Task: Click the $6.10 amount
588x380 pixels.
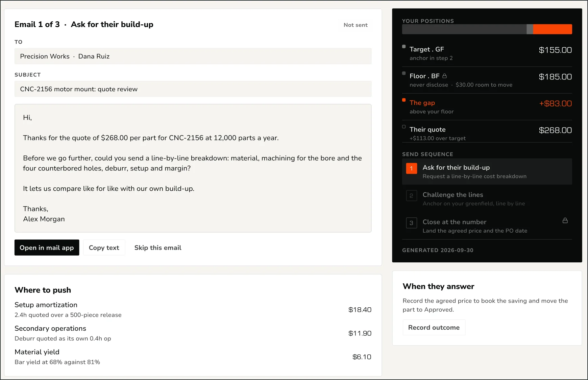Action: tap(362, 357)
